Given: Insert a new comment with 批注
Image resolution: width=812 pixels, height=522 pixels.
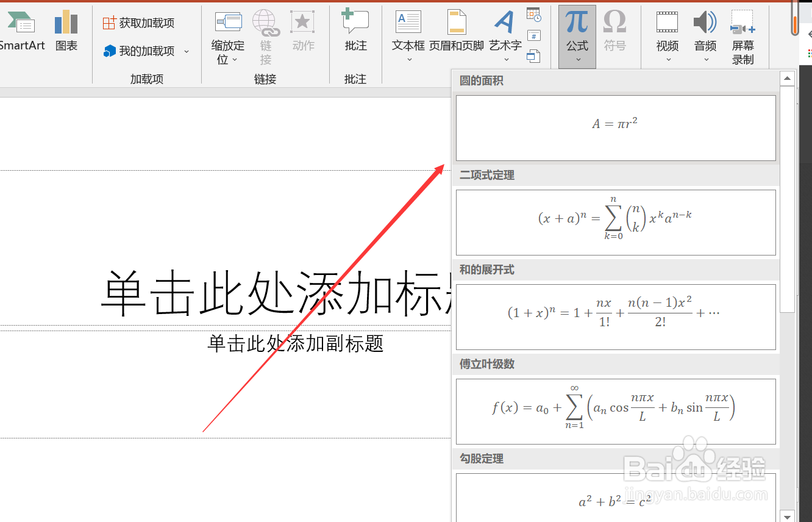Looking at the screenshot, I should [355, 30].
